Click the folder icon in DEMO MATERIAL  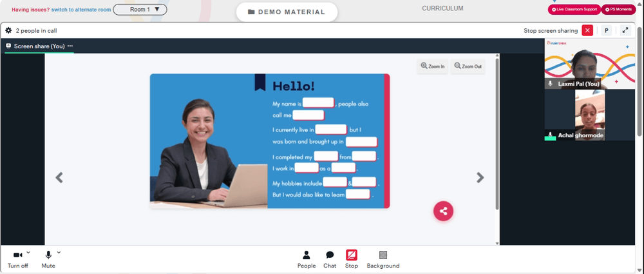[251, 12]
